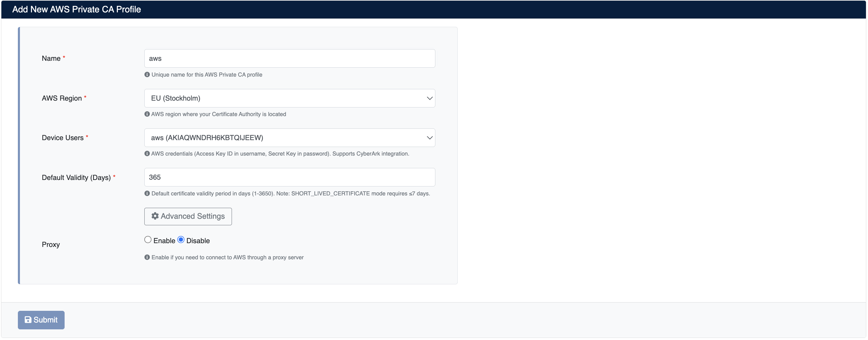Select the Enable proxy radio button

point(148,240)
